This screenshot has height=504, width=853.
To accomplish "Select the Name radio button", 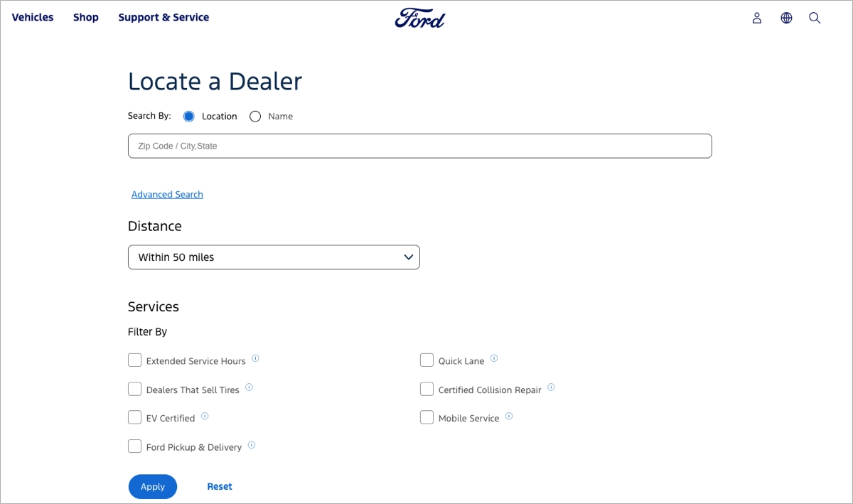I will (255, 117).
